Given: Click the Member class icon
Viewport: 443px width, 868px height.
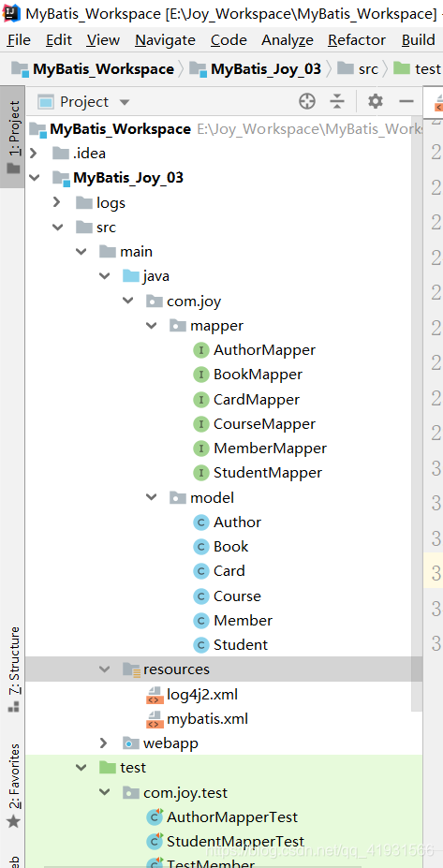Looking at the screenshot, I should pyautogui.click(x=200, y=621).
